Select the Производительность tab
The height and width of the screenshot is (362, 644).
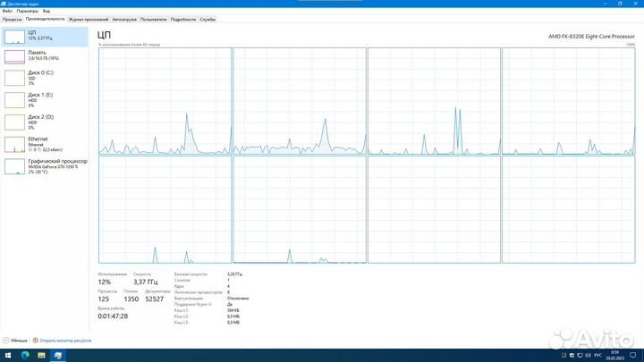tap(45, 19)
